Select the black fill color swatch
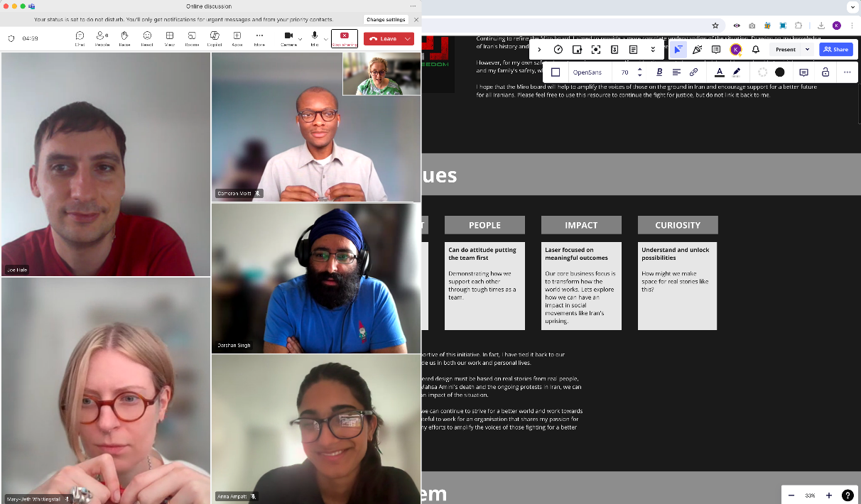Viewport: 861px width, 504px height. [x=780, y=72]
